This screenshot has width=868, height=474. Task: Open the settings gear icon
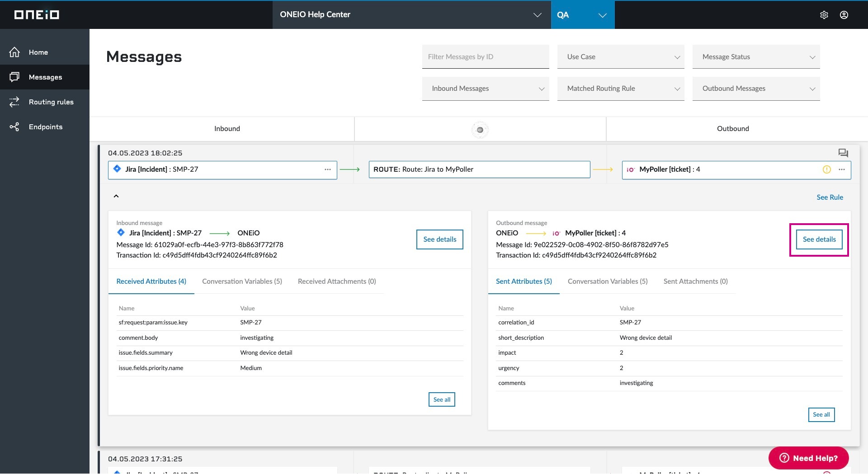click(x=824, y=15)
